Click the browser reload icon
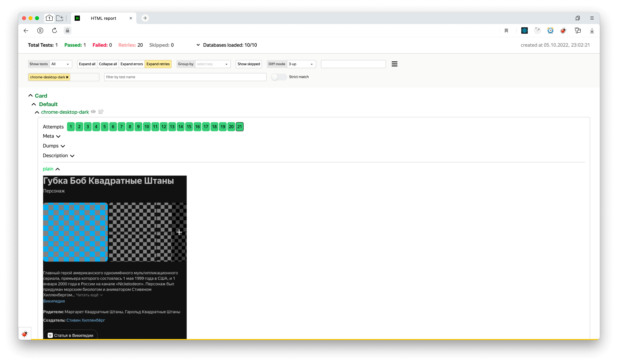The image size is (618, 364). 55,30
